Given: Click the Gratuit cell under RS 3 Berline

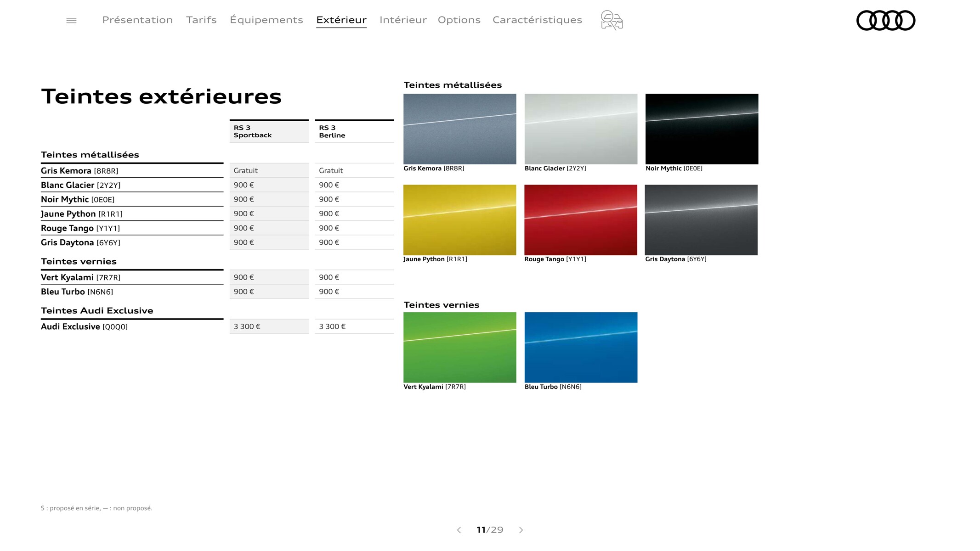Looking at the screenshot, I should (x=354, y=170).
